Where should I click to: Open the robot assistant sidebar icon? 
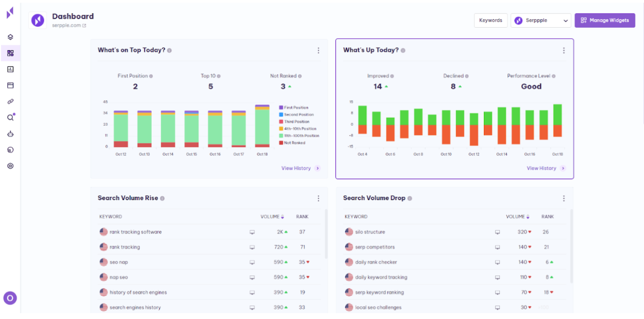point(10,134)
